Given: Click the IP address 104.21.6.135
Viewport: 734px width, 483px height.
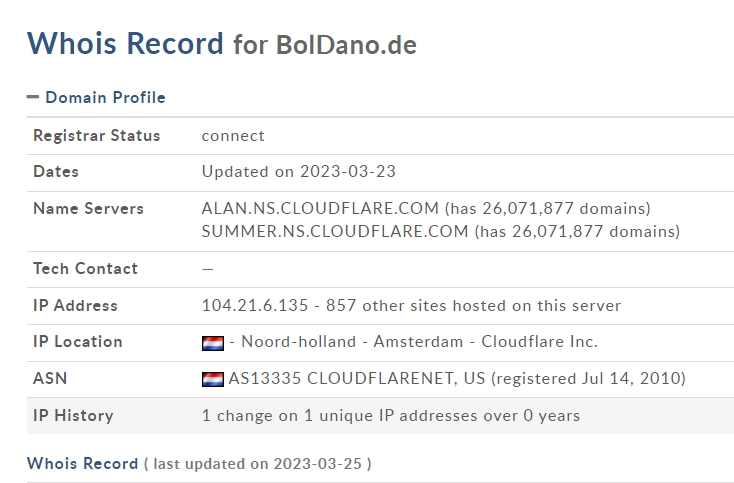Looking at the screenshot, I should 255,305.
